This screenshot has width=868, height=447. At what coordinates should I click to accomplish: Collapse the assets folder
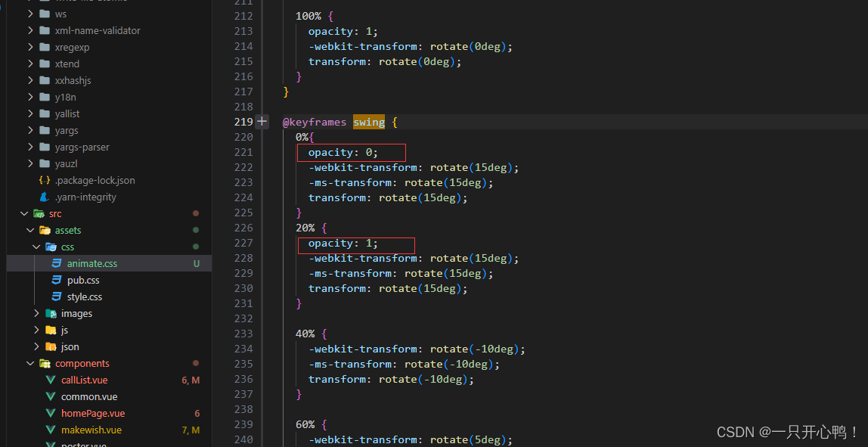pyautogui.click(x=29, y=230)
